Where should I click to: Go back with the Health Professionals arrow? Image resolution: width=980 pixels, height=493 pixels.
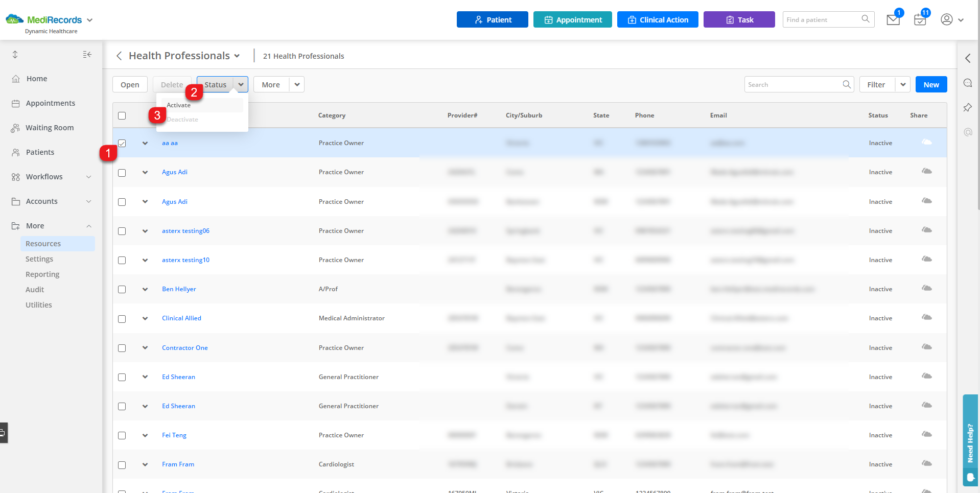click(119, 56)
